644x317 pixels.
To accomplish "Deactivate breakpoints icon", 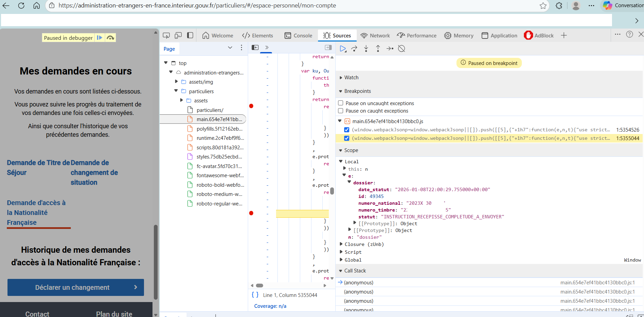I will [x=402, y=49].
